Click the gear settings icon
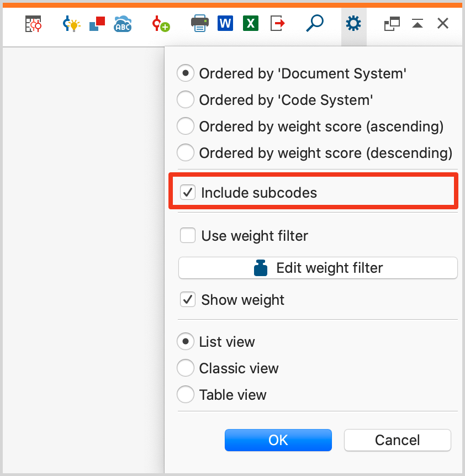This screenshot has width=465, height=476. 353,24
